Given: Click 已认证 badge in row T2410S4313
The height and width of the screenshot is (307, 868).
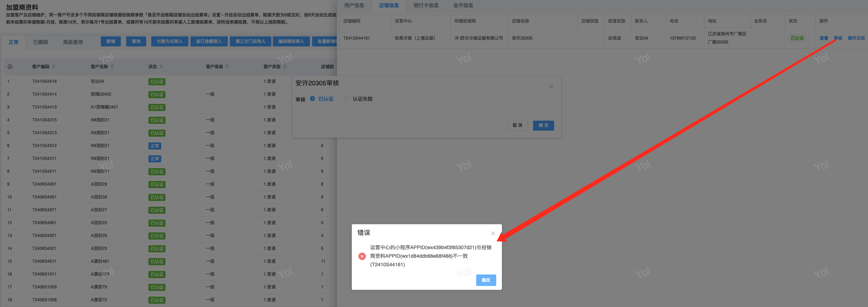Looking at the screenshot, I should pyautogui.click(x=157, y=133).
